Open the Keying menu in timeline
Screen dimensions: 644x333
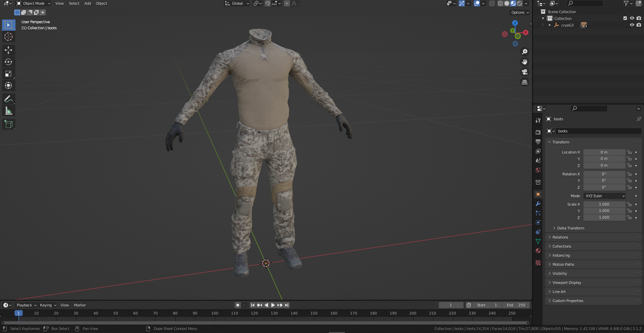tap(48, 305)
